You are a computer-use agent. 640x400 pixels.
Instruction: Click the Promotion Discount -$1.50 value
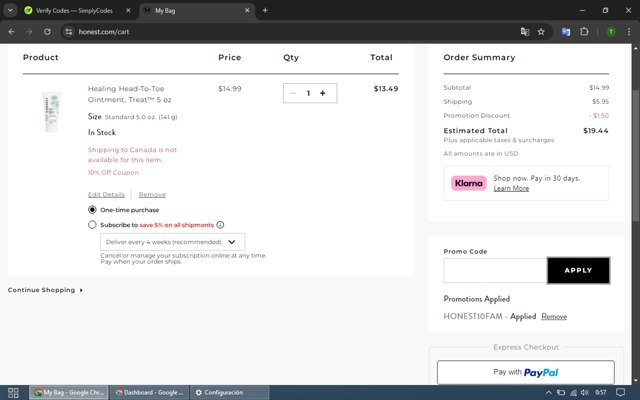click(599, 116)
